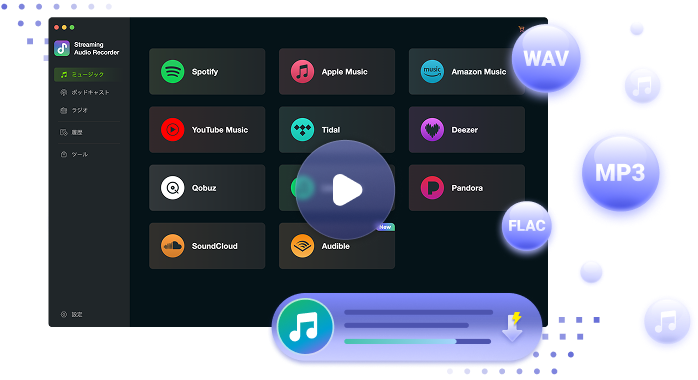
Task: Click the shopping cart icon at top right
Action: click(x=521, y=29)
